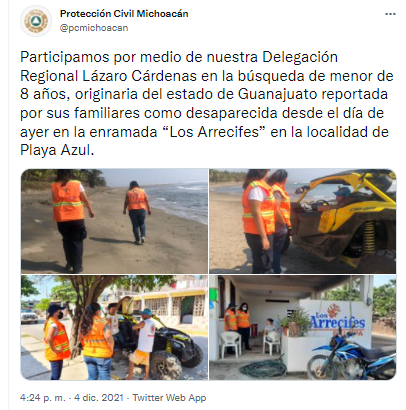This screenshot has width=406, height=410.
Task: Click the white plastic chair in photo
Action: pos(230,344)
